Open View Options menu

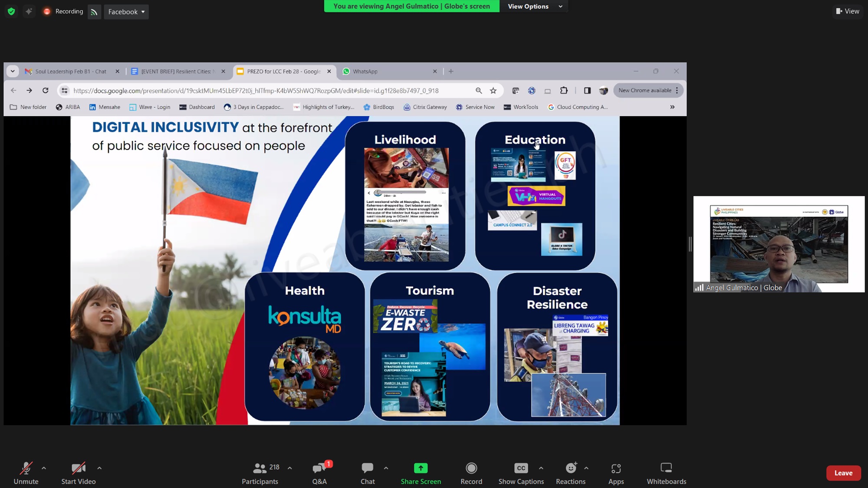click(x=535, y=7)
